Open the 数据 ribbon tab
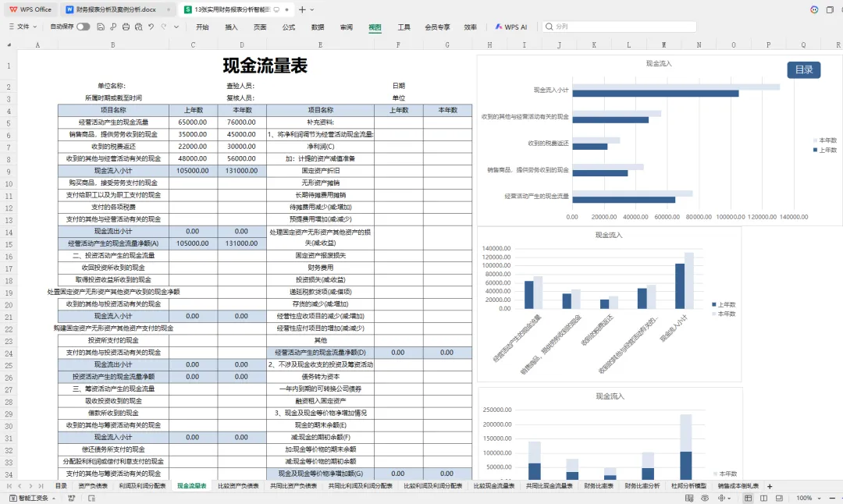The height and width of the screenshot is (504, 843). [318, 27]
